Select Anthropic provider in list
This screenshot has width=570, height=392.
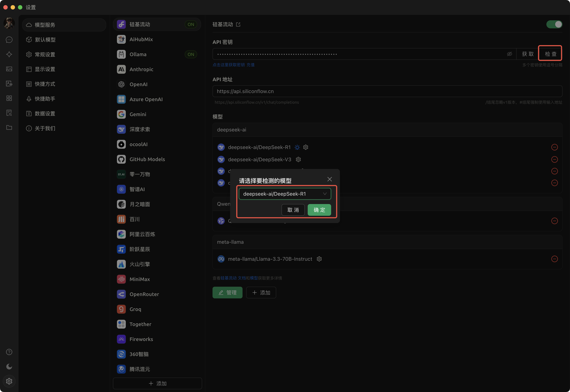141,69
